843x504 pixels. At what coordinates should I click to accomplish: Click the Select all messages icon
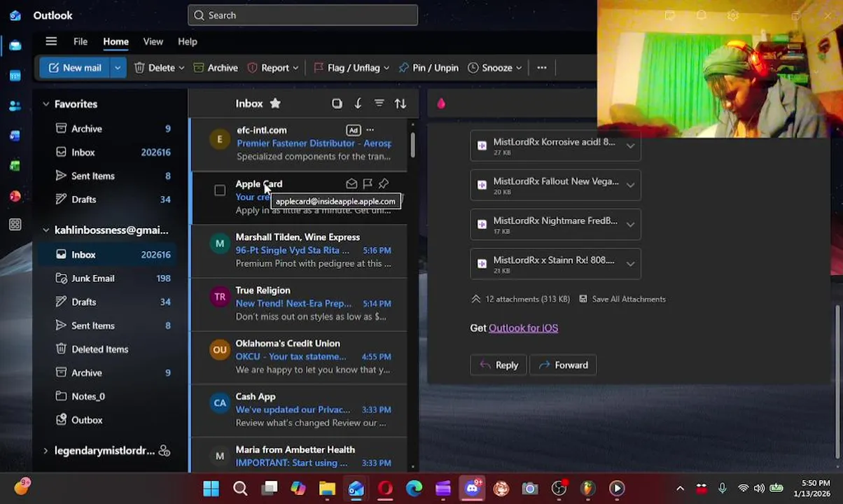pos(337,104)
